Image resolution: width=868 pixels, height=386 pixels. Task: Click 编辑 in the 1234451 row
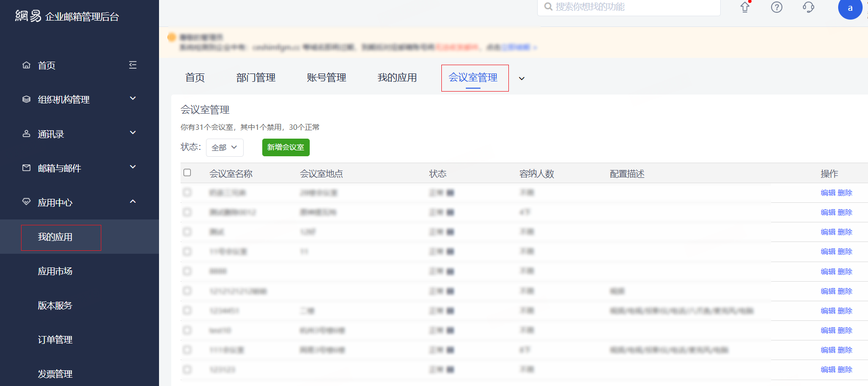tap(828, 311)
